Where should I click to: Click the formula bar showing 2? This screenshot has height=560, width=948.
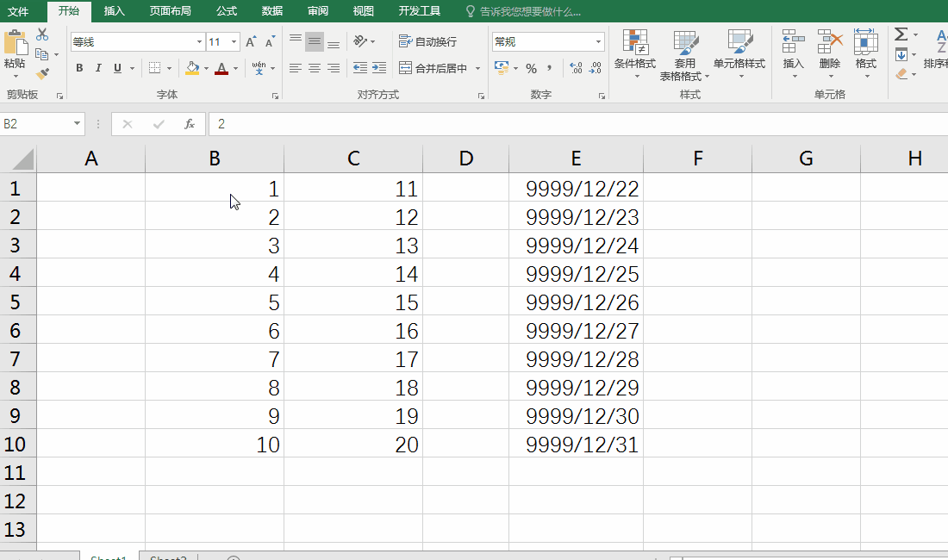[578, 124]
